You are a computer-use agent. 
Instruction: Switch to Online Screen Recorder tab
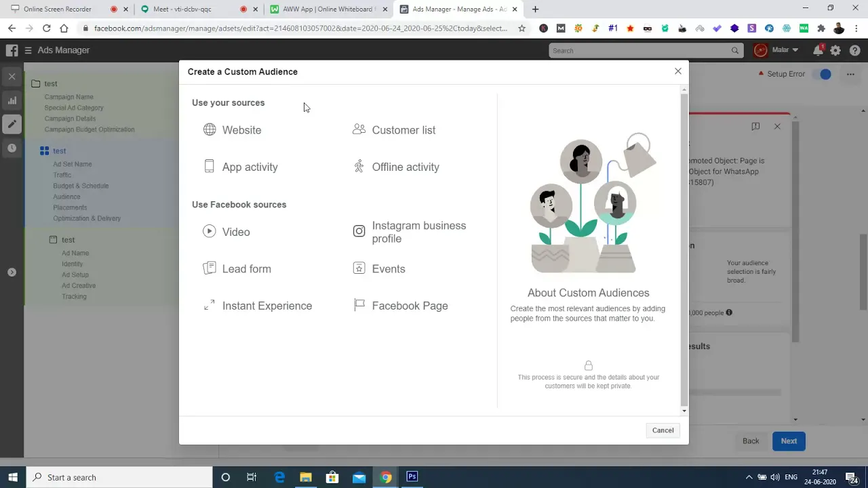[66, 9]
